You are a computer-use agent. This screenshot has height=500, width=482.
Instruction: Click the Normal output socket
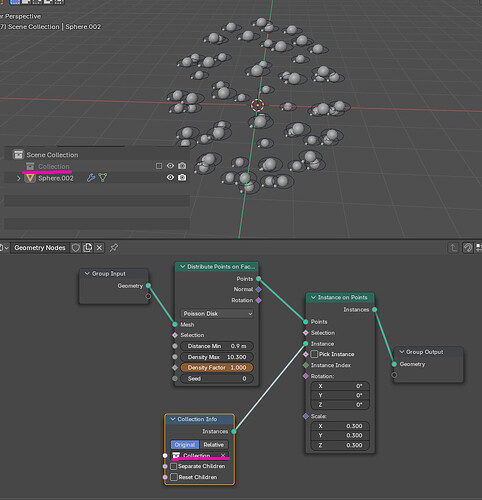point(259,289)
